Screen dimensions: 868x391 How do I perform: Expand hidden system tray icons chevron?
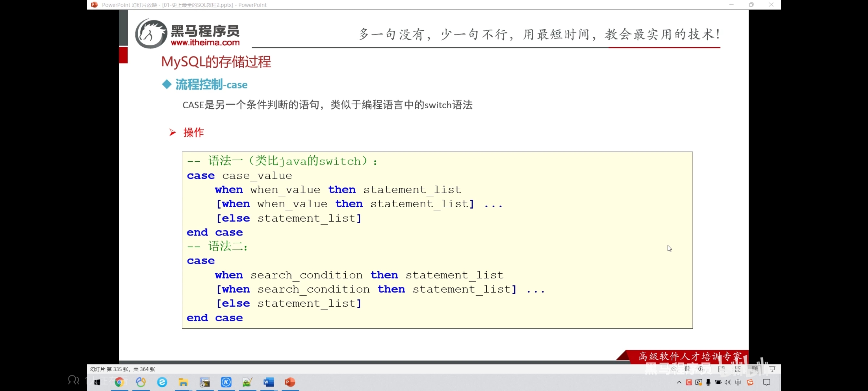(679, 382)
